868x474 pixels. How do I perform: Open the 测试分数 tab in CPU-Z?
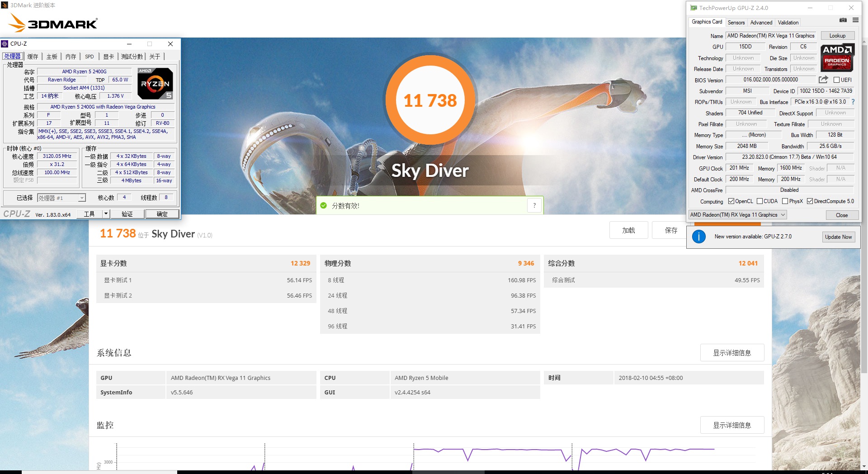coord(132,57)
